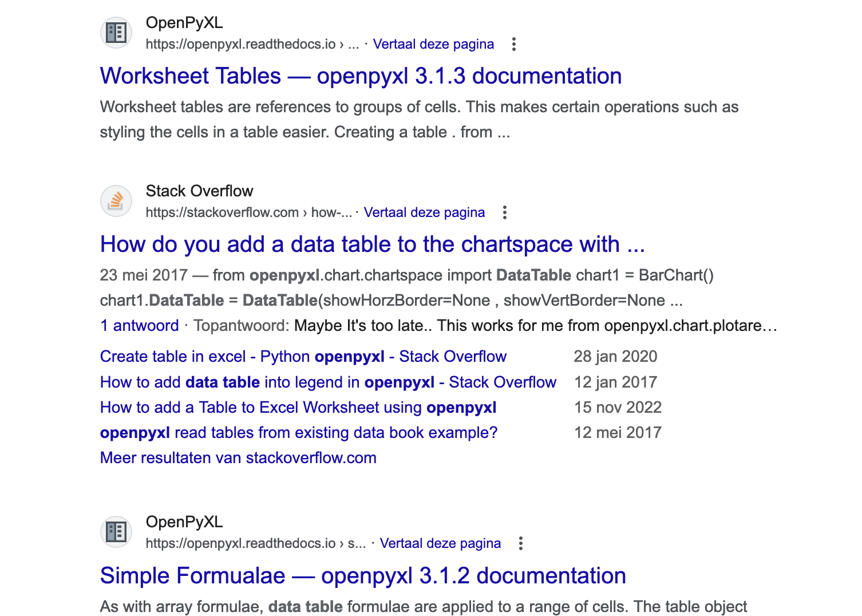Click the '12 mei 2017' date
Image resolution: width=862 pixels, height=616 pixels.
(x=618, y=433)
